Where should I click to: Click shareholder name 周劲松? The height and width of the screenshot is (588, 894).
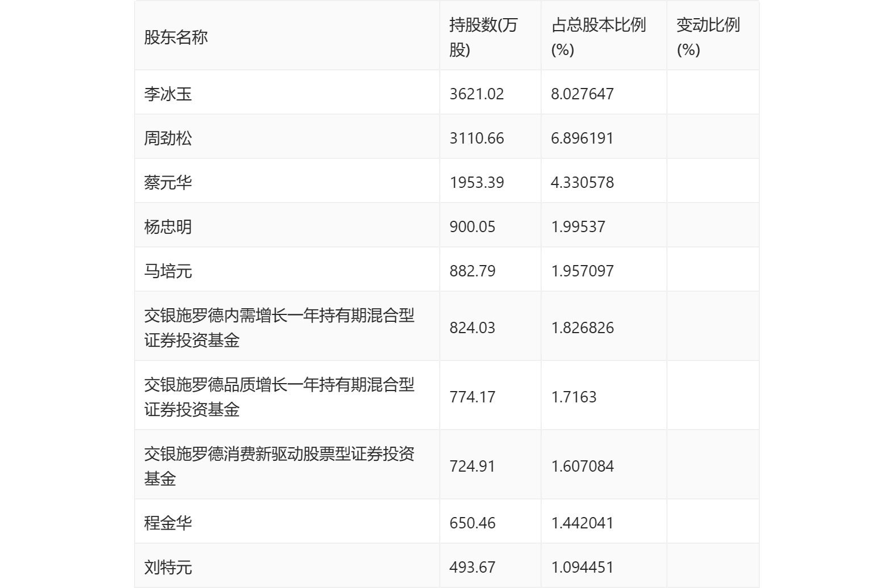coord(168,138)
